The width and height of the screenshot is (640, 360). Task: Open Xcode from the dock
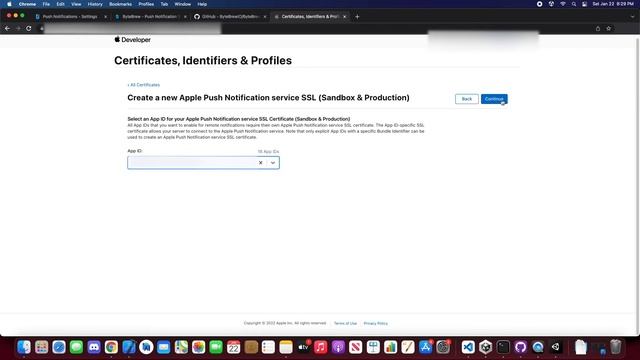(129, 347)
